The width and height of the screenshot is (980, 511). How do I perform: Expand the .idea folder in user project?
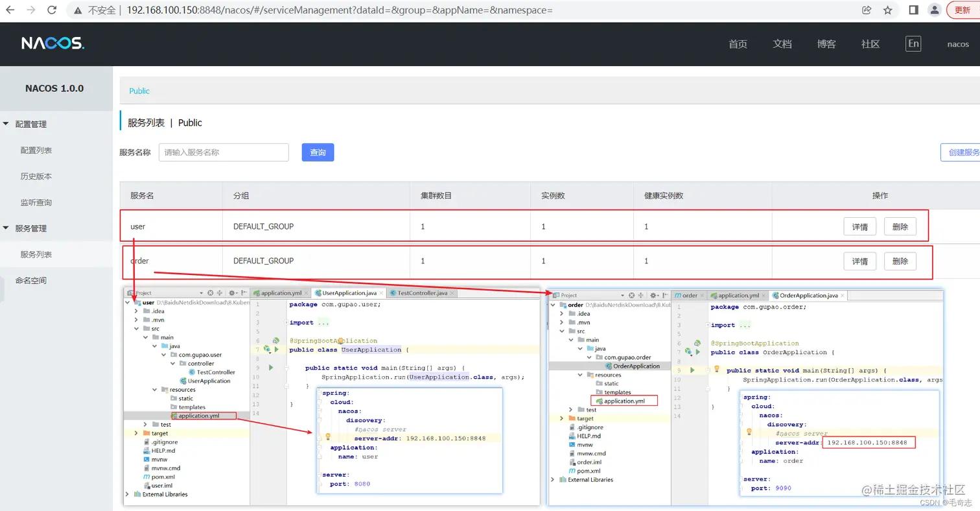coord(136,311)
